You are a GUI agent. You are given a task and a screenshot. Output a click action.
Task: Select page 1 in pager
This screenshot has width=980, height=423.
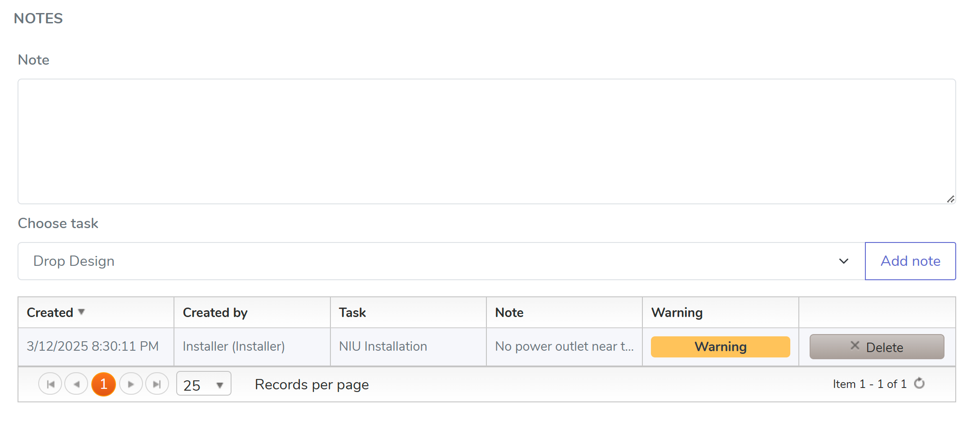tap(103, 384)
